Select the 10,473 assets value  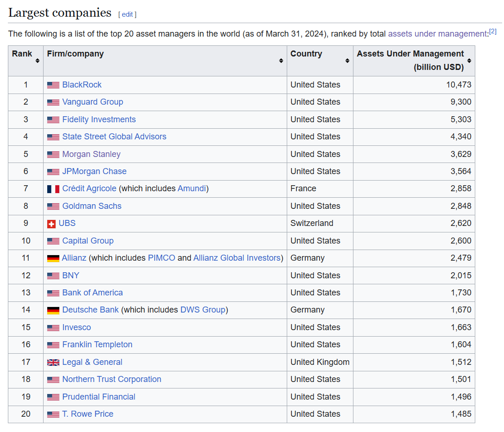pos(459,85)
